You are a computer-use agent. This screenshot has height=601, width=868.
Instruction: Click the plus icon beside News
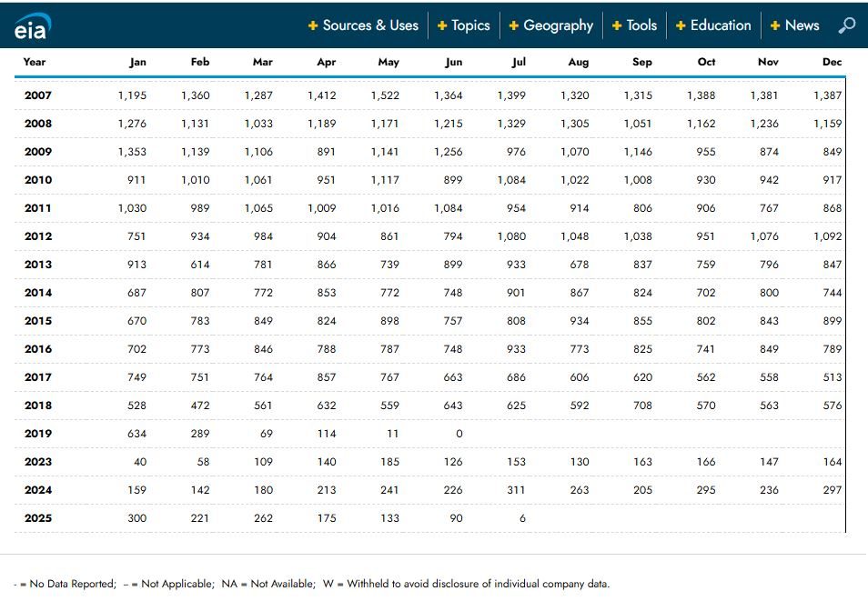point(775,25)
